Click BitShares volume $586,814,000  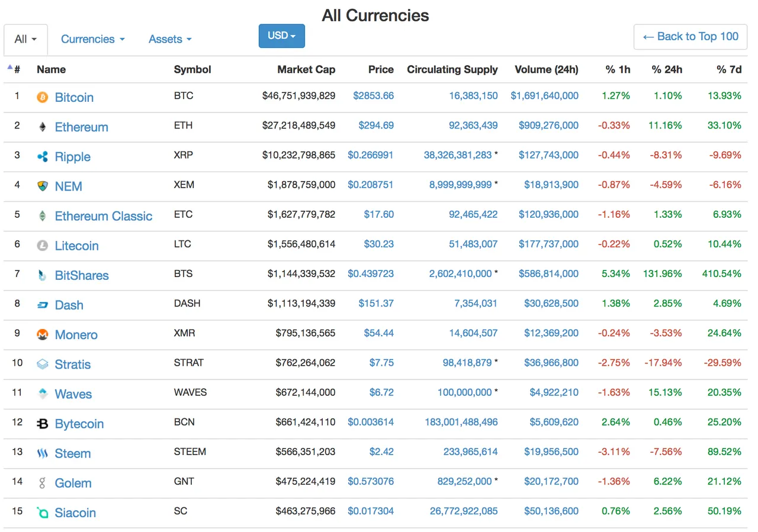pos(549,274)
